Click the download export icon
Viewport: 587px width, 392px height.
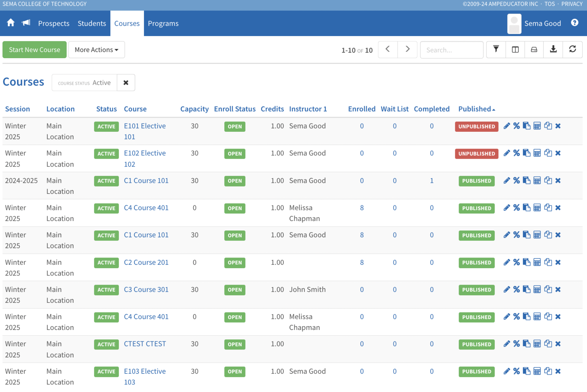point(553,49)
